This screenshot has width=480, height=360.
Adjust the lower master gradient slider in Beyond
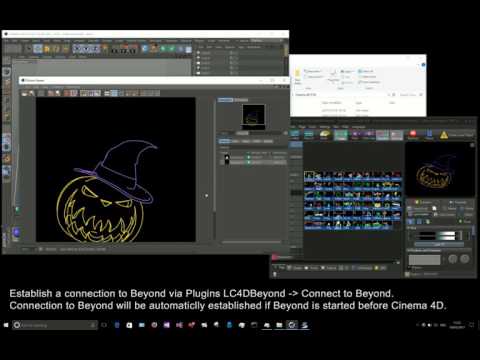[x=438, y=238]
